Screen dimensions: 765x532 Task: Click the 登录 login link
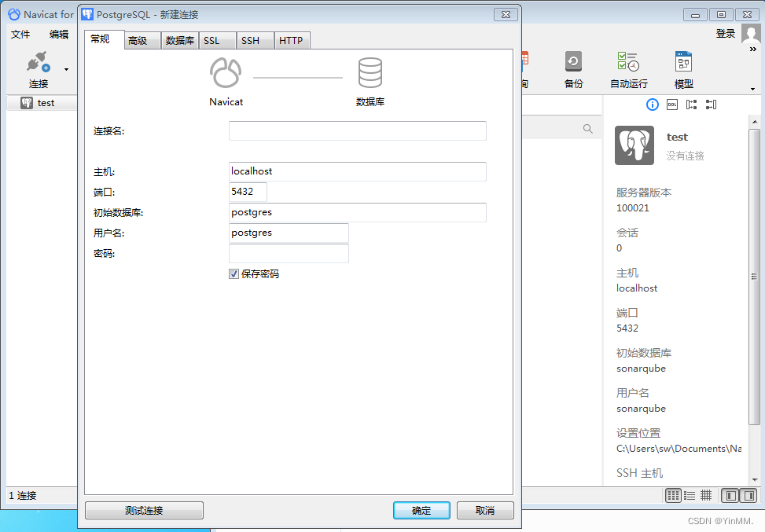click(726, 34)
